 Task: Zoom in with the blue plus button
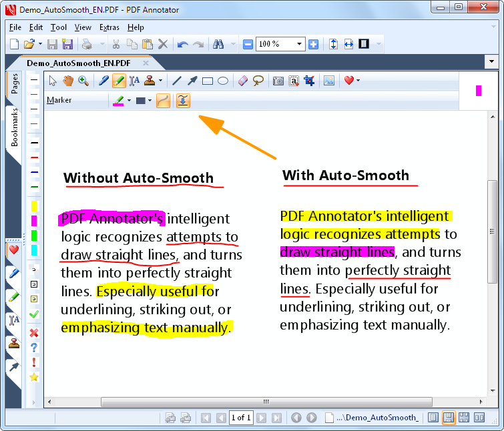tap(313, 44)
